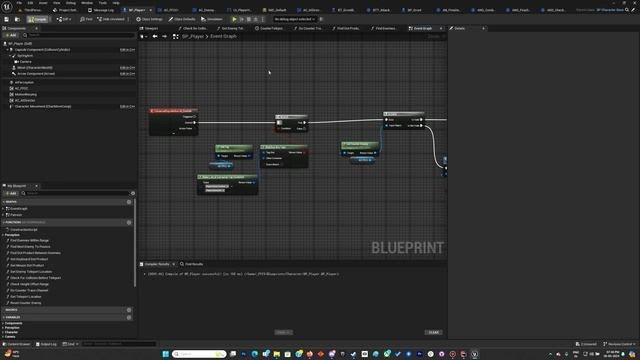This screenshot has width=640, height=360.
Task: Navigate forward in graph history
Action: coord(164,36)
